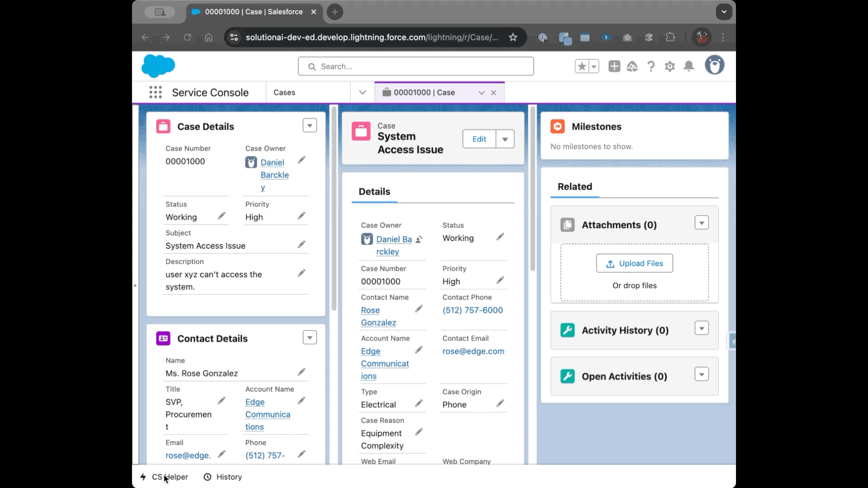
Task: Expand the Edit button dropdown arrow
Action: (x=505, y=139)
